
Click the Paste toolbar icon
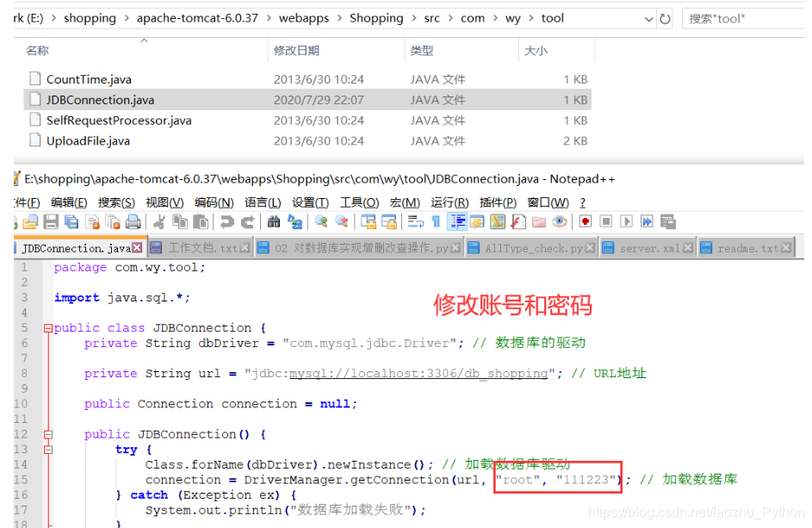[201, 221]
